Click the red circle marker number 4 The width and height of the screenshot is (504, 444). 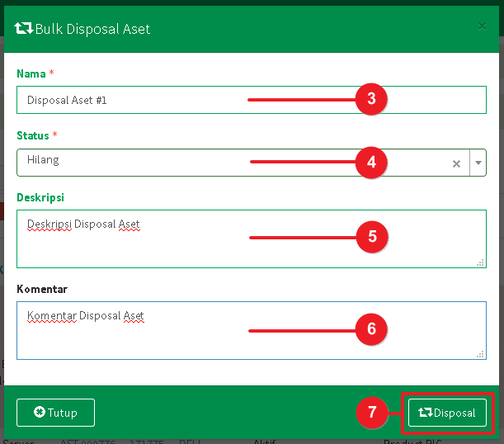(x=371, y=163)
